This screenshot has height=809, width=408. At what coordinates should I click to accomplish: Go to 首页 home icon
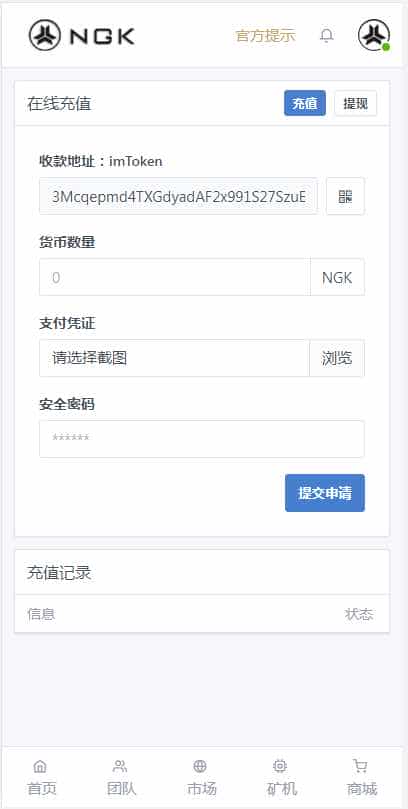point(40,766)
